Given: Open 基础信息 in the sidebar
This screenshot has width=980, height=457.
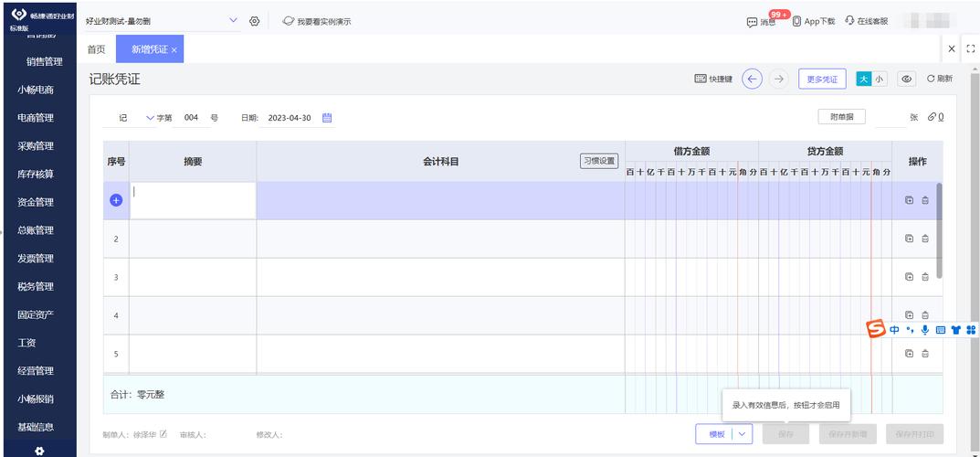Looking at the screenshot, I should click(36, 428).
